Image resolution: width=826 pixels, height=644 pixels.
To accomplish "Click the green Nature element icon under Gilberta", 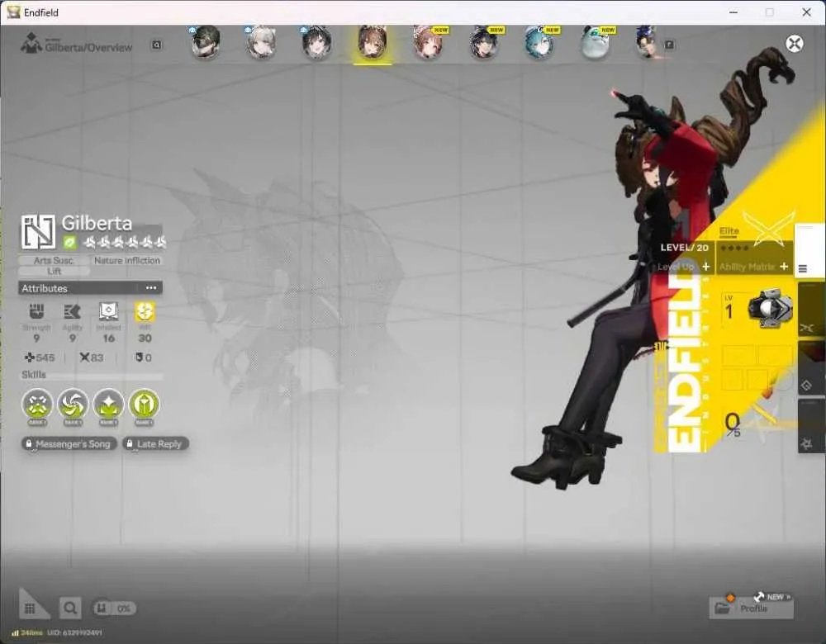I will (x=69, y=242).
